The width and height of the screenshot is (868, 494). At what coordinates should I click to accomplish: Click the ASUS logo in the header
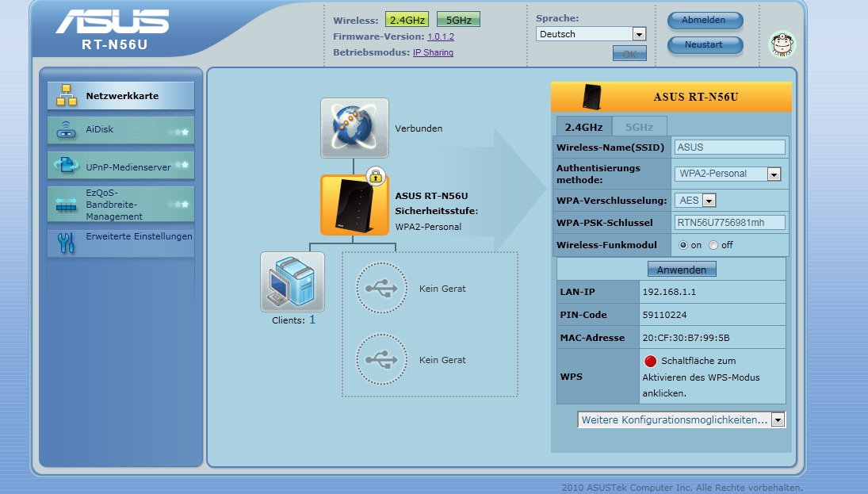pyautogui.click(x=113, y=22)
